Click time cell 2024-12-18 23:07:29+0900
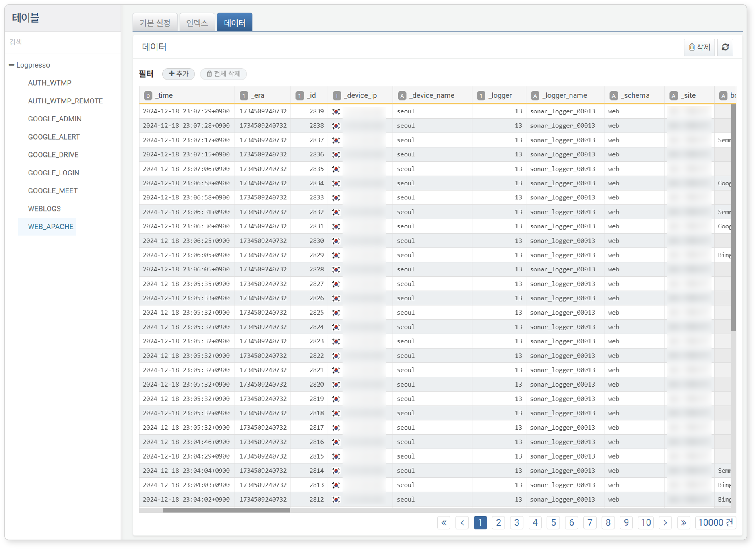This screenshot has height=549, width=756. pos(187,111)
